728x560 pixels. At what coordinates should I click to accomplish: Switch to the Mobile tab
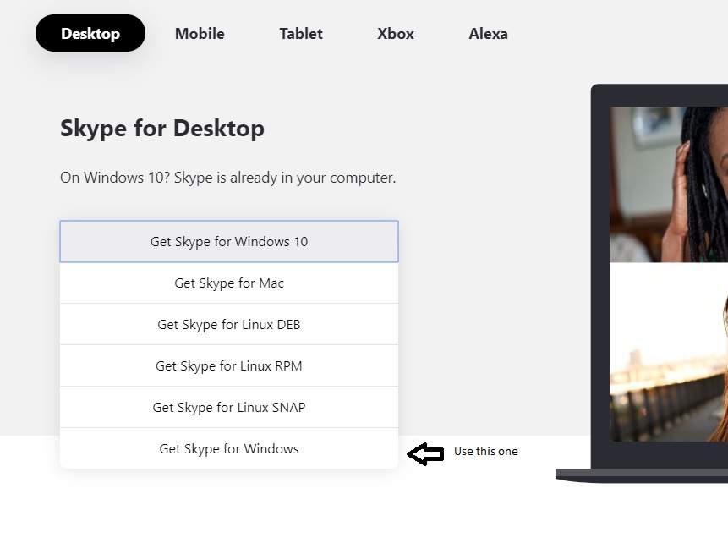point(200,34)
